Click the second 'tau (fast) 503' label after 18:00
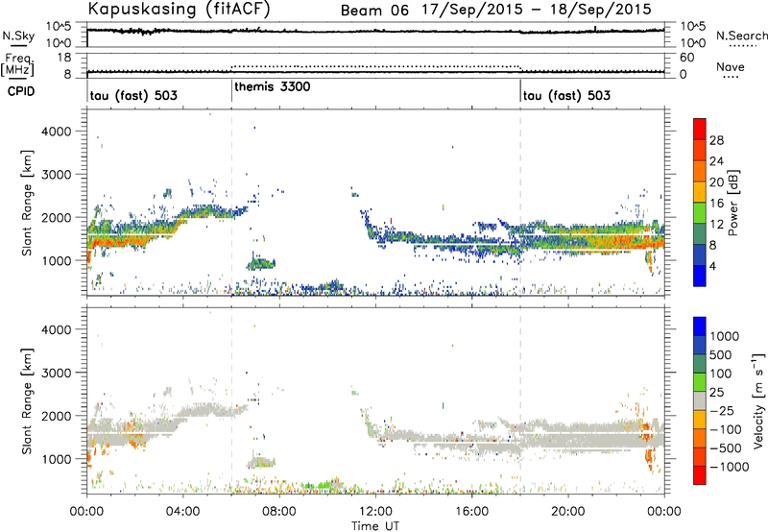 coord(566,95)
